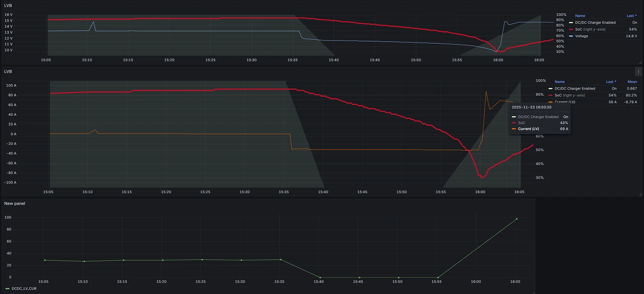Open the three-dot menu on the current LVB panel
The width and height of the screenshot is (644, 294).
pos(638,72)
